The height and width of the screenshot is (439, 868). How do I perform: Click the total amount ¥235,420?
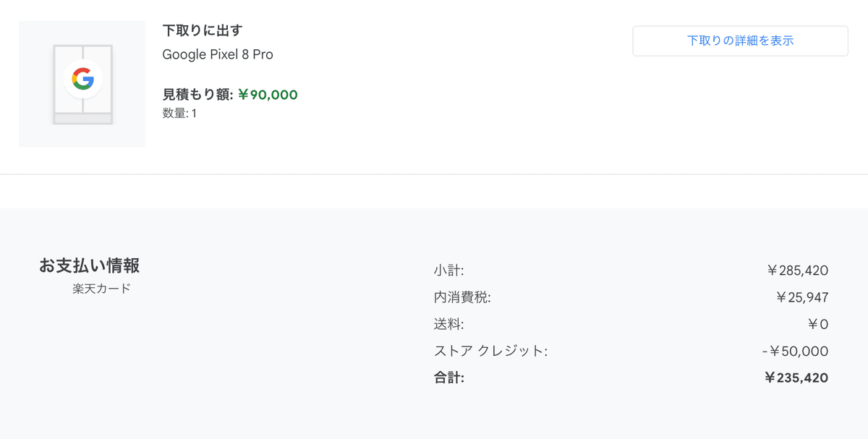click(796, 378)
